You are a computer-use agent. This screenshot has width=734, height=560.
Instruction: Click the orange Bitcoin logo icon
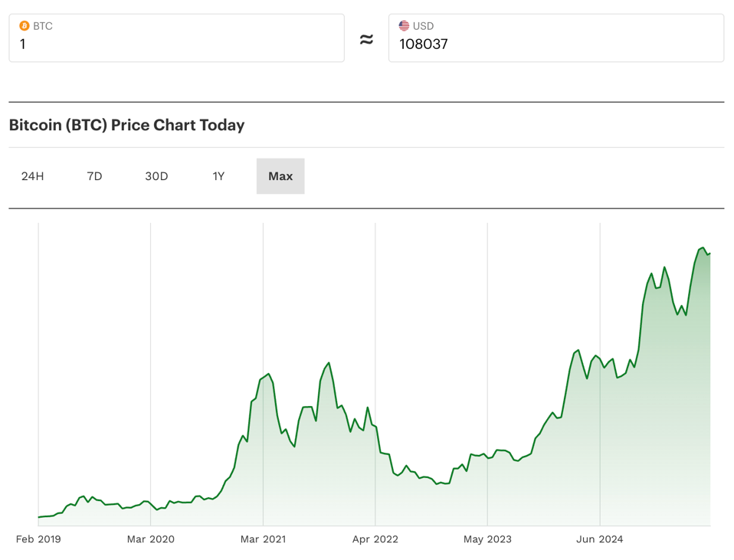(x=25, y=26)
